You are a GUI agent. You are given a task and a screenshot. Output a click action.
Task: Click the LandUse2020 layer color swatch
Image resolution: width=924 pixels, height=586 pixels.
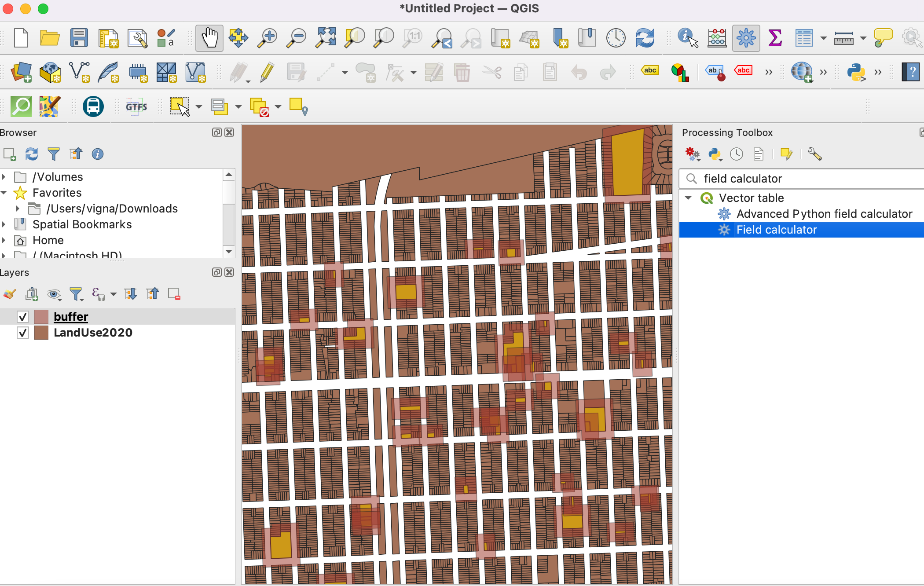tap(41, 333)
